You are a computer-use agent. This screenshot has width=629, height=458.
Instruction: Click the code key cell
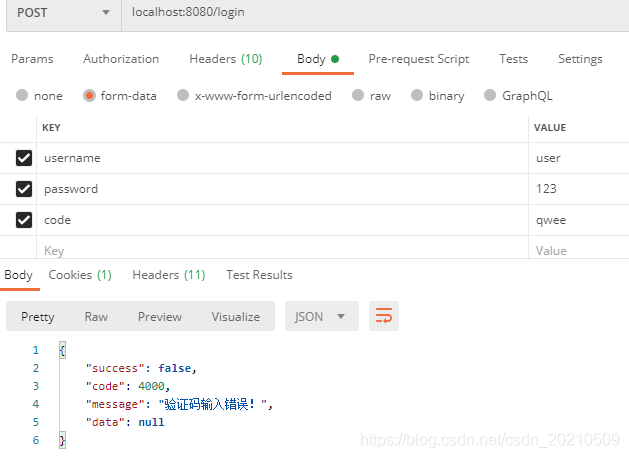coord(282,220)
